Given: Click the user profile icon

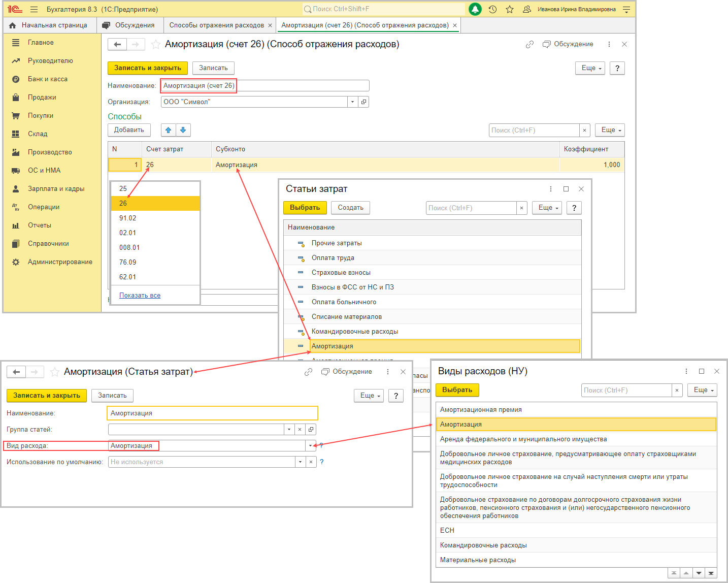Looking at the screenshot, I should click(x=527, y=9).
